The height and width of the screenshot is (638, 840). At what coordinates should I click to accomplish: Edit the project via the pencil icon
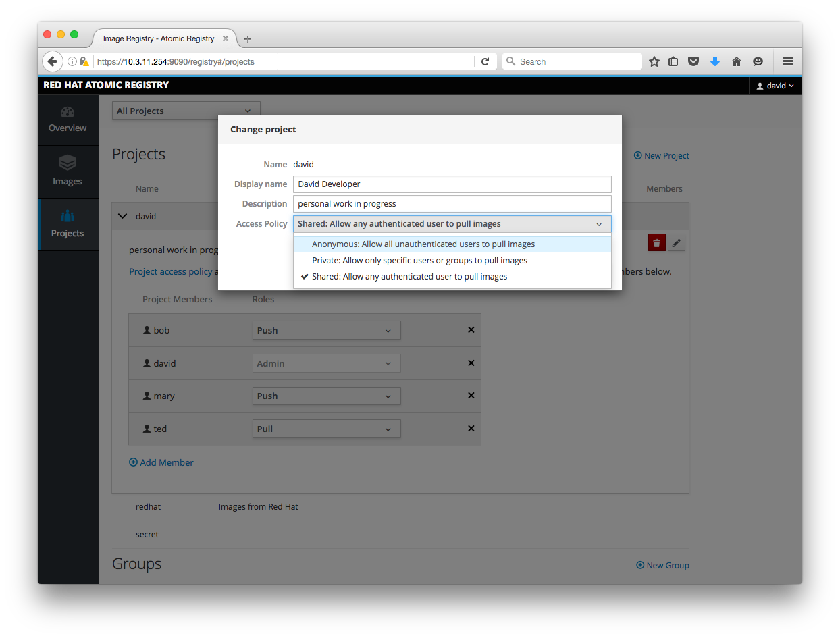tap(677, 242)
